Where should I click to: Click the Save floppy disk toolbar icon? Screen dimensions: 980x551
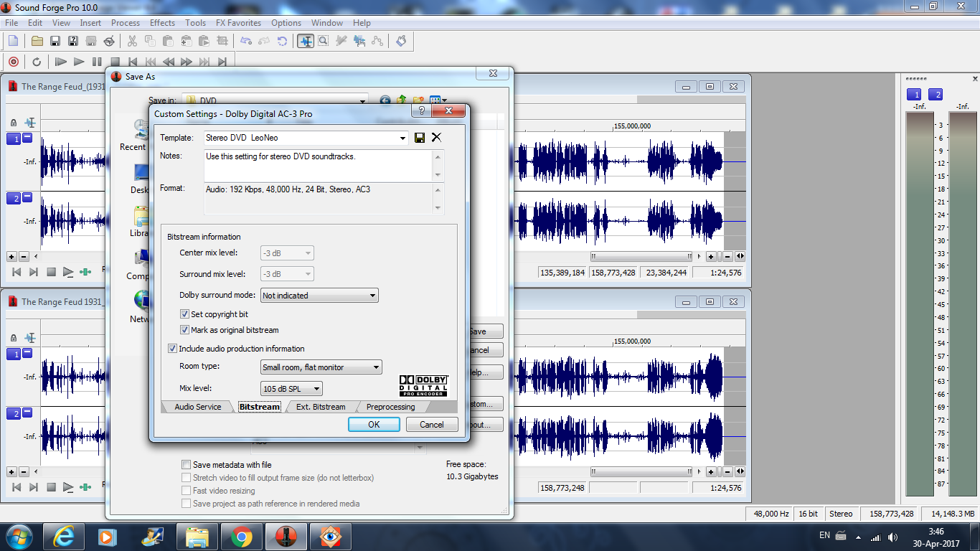55,41
